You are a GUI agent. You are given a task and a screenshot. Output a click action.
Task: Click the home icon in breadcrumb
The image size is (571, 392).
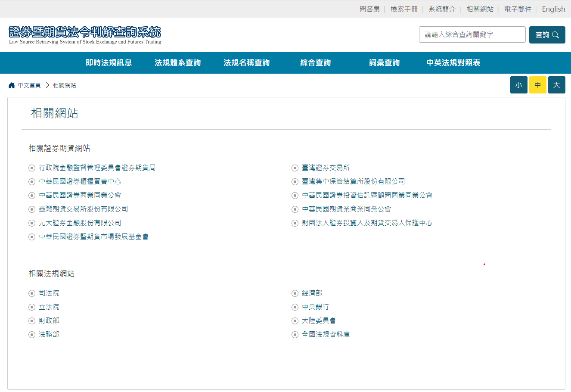tap(12, 85)
